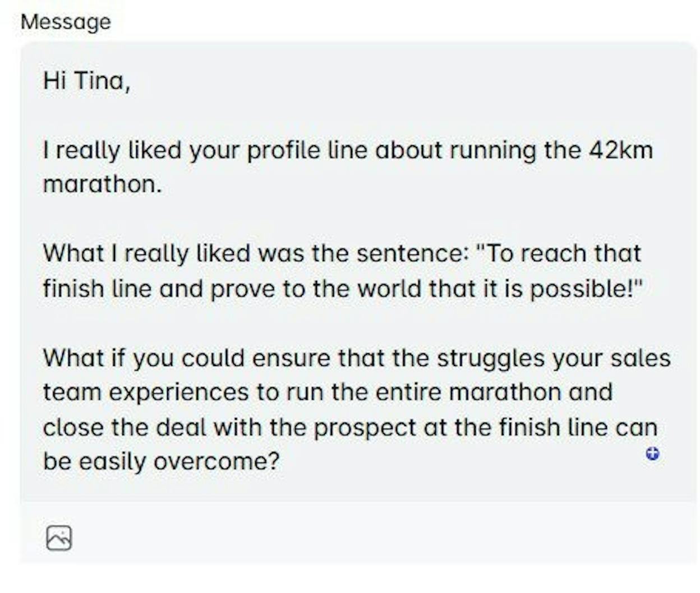The height and width of the screenshot is (593, 700).
Task: Click 'entire marathon and' in the message
Action: tap(494, 392)
